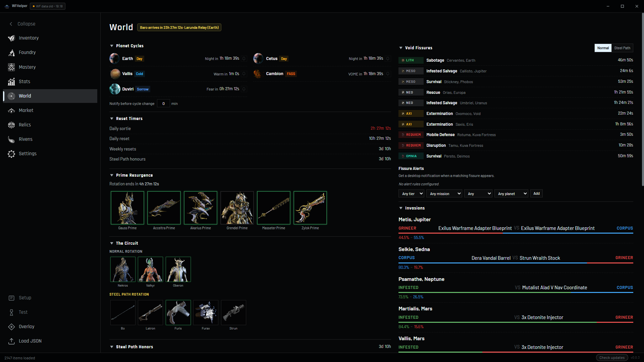Open Inventory via its sidebar icon
This screenshot has height=362, width=644.
click(11, 38)
